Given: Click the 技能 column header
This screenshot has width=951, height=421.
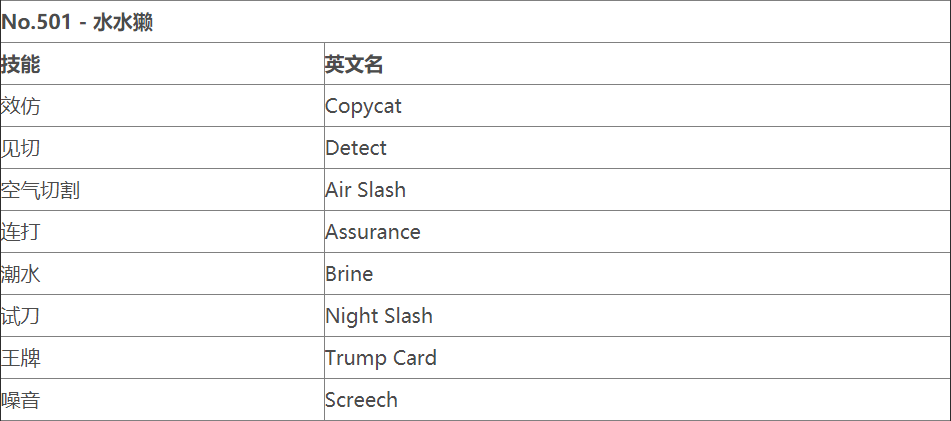Looking at the screenshot, I should coord(21,64).
